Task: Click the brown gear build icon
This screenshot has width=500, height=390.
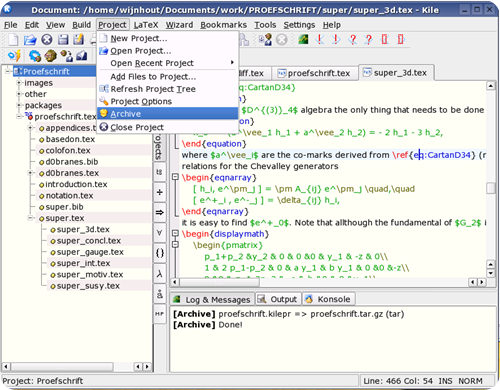Action: (51, 56)
